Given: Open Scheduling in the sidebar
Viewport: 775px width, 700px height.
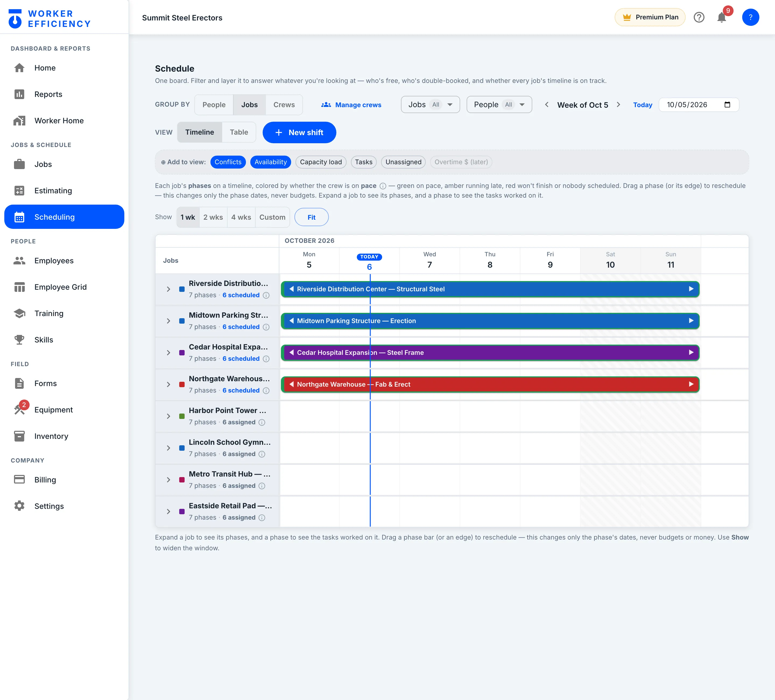Looking at the screenshot, I should [64, 217].
